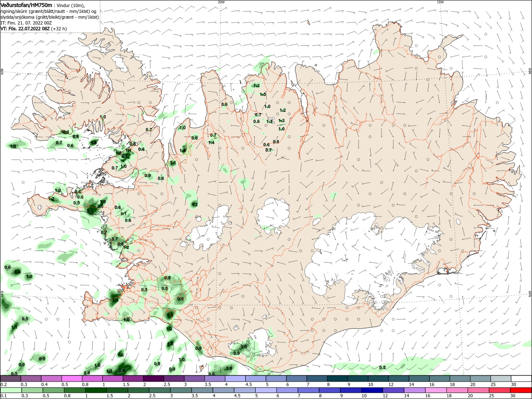Select the red 25–30 rain legend swatch
The image size is (532, 399).
[500, 390]
